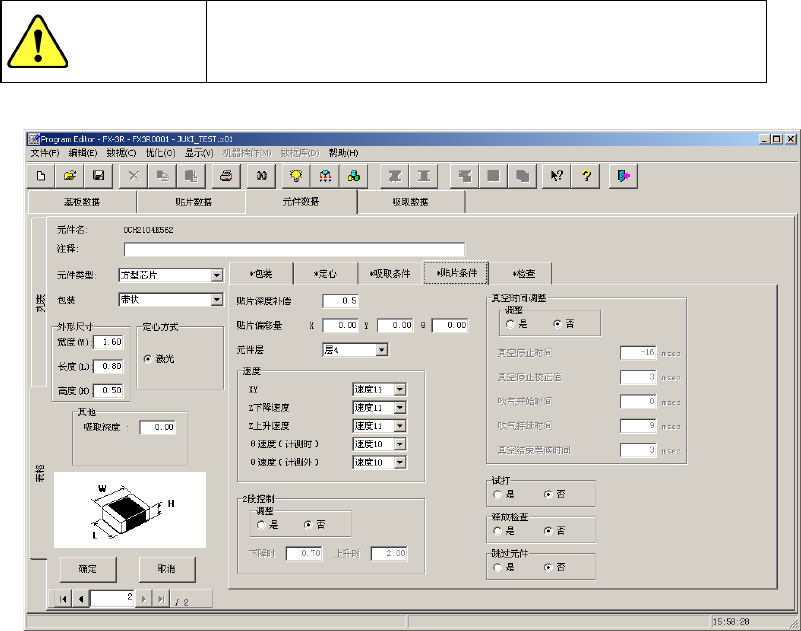Switch to the 吸取条件 tab
This screenshot has width=801, height=631.
pyautogui.click(x=390, y=273)
